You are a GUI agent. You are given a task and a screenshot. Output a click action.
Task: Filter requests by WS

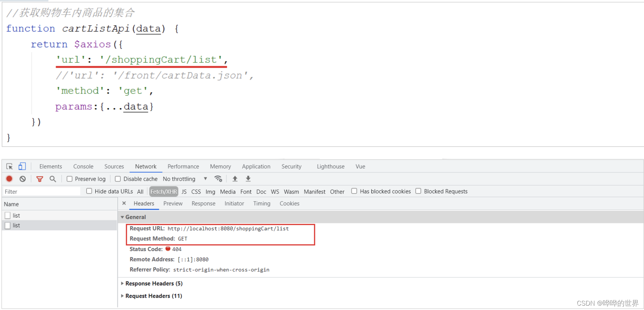tap(275, 192)
